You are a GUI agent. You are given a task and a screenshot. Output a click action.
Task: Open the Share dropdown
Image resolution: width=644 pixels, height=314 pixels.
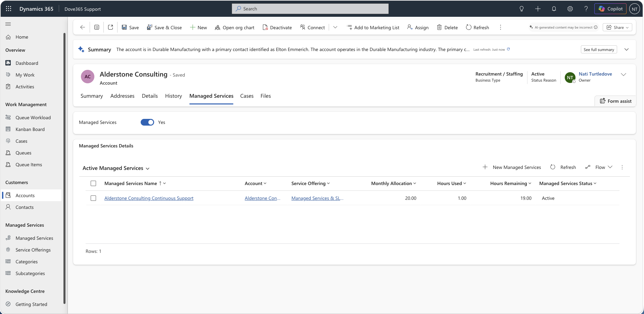617,27
